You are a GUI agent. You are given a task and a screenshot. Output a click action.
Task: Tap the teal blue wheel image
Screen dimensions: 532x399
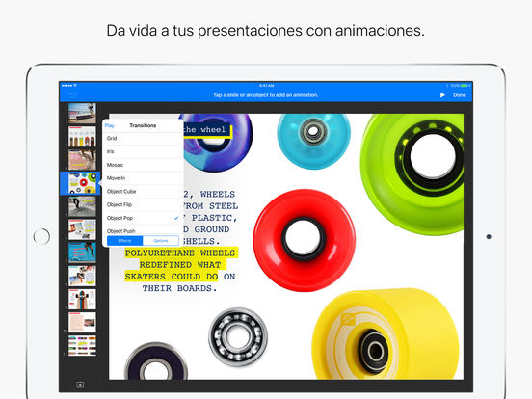coord(313,141)
